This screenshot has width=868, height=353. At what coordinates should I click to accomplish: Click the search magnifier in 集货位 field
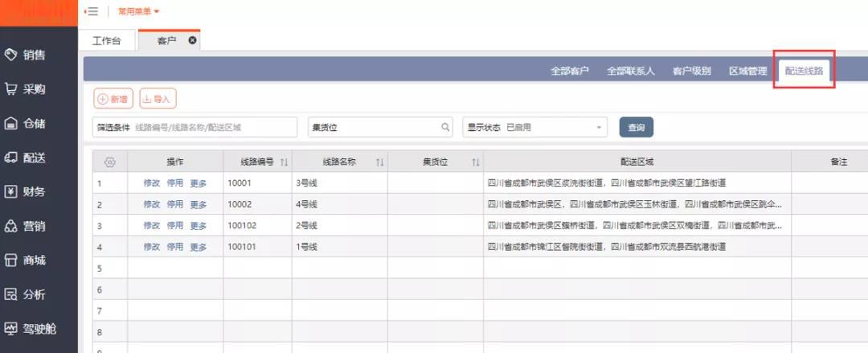(x=445, y=127)
